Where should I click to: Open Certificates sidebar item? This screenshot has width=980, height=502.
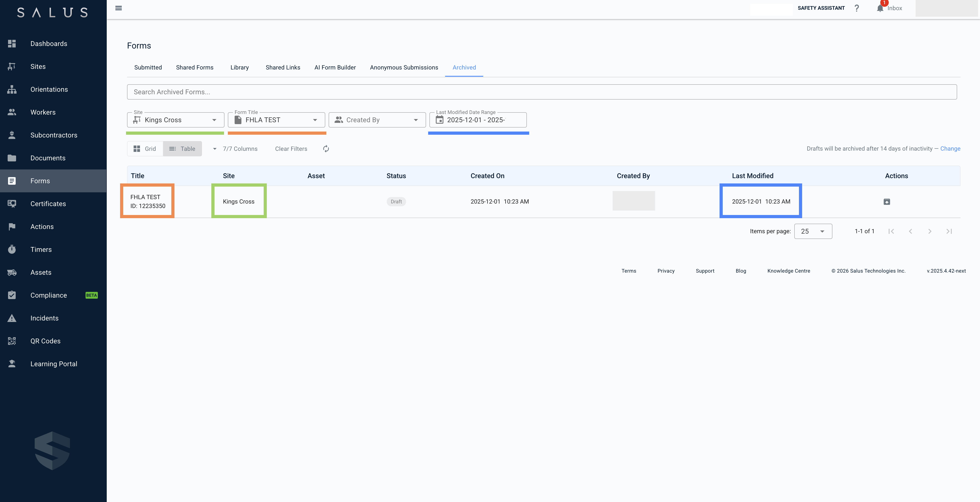48,204
